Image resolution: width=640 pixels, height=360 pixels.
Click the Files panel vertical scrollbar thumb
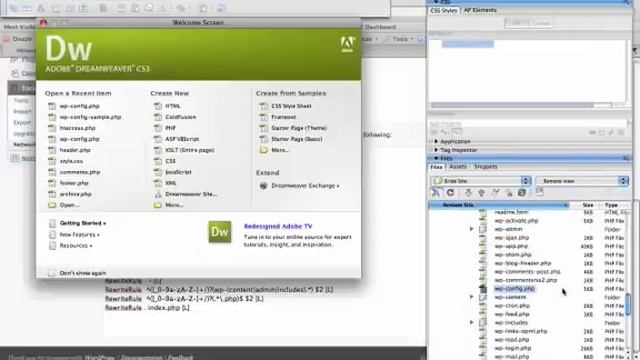point(628,303)
